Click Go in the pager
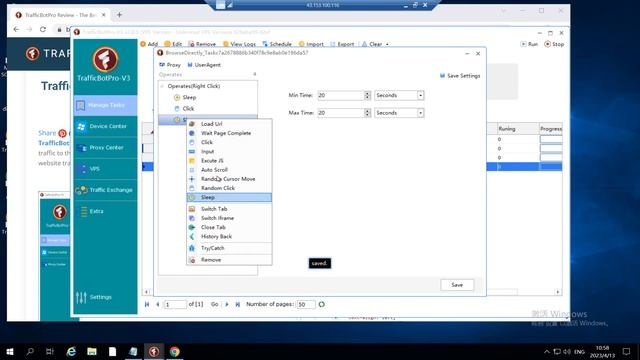 tap(214, 304)
